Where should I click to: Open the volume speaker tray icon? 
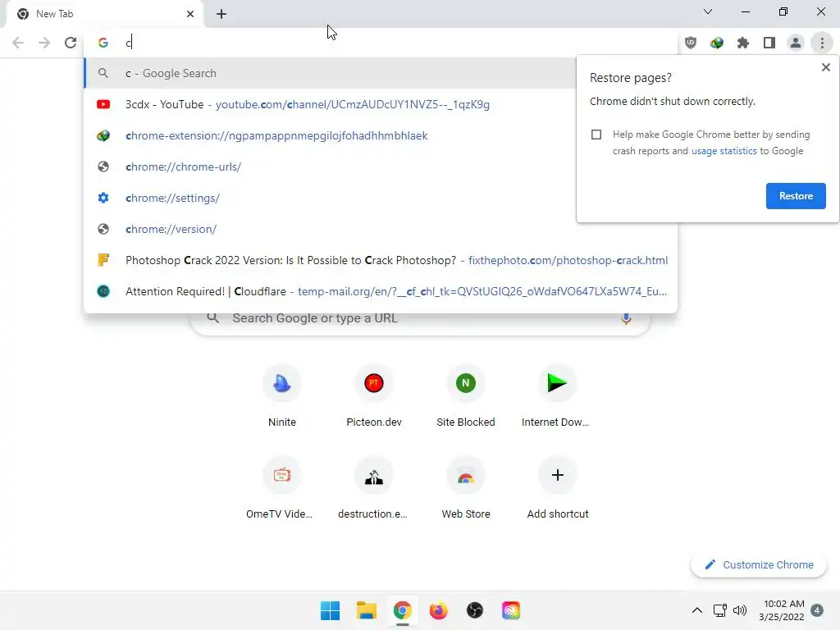coord(740,610)
